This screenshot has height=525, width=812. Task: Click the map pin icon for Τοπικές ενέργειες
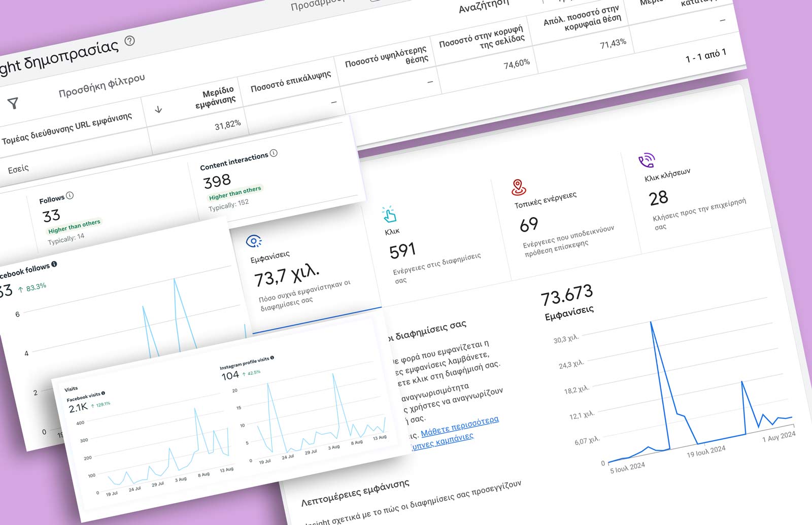[x=518, y=187]
